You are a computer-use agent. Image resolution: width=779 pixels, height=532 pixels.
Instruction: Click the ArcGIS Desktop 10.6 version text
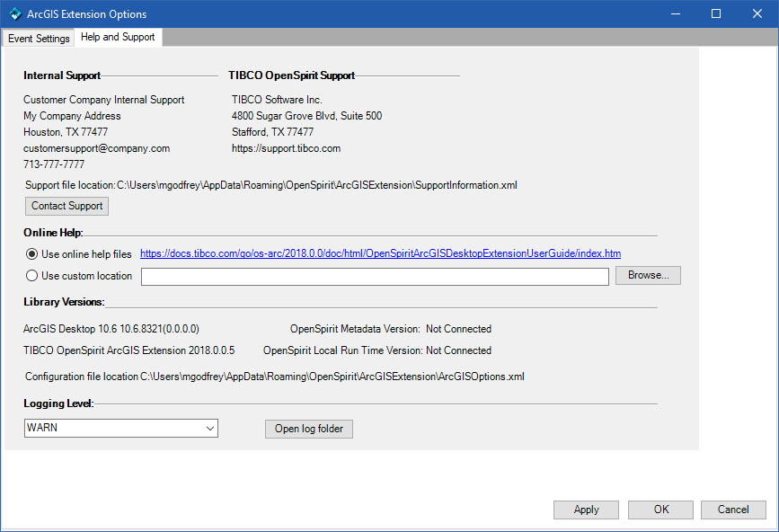(111, 329)
